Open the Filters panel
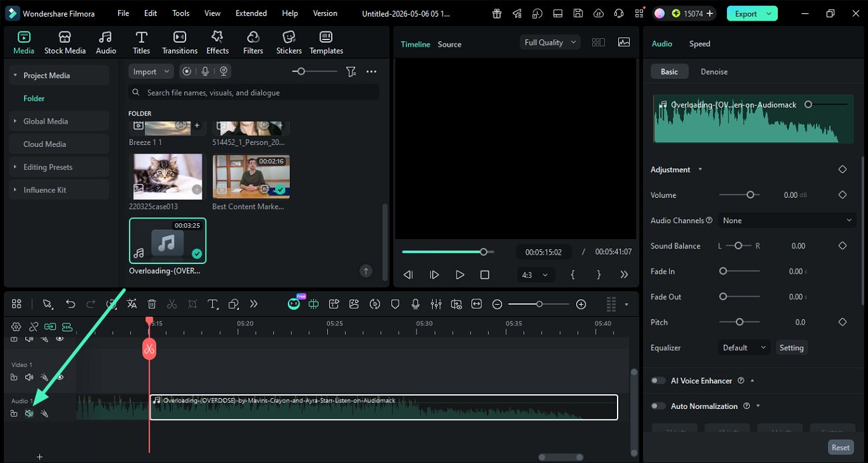The image size is (868, 463). click(x=253, y=43)
